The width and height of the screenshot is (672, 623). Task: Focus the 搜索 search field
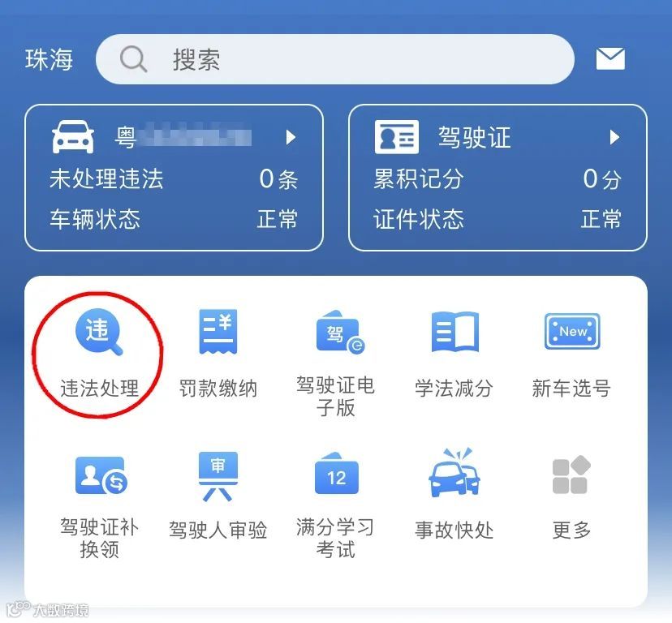pyautogui.click(x=334, y=59)
